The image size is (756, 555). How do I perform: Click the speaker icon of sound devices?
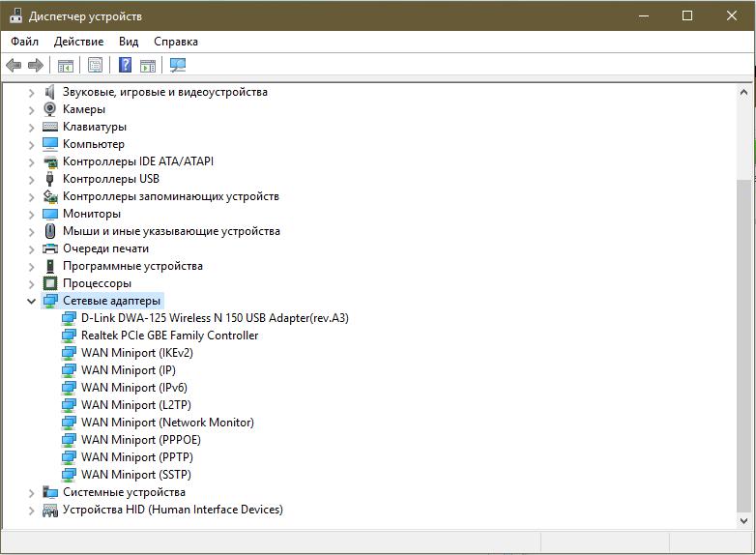49,92
